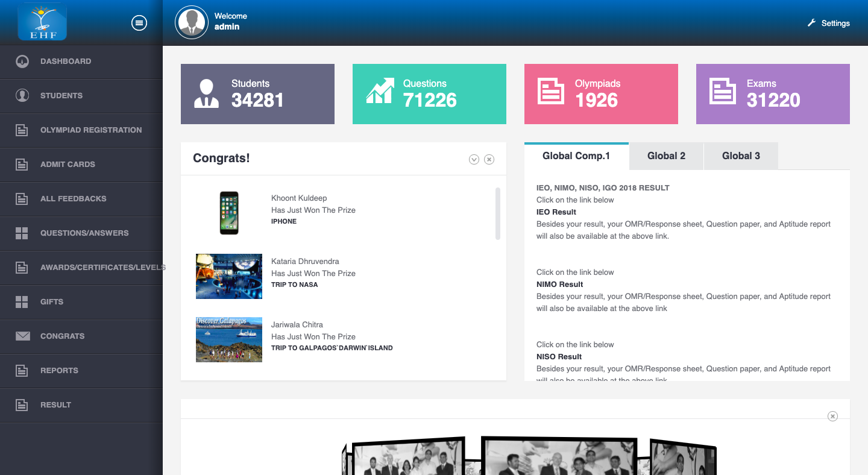Viewport: 868px width, 475px height.
Task: Toggle the sidebar hamburger menu button
Action: coord(139,23)
